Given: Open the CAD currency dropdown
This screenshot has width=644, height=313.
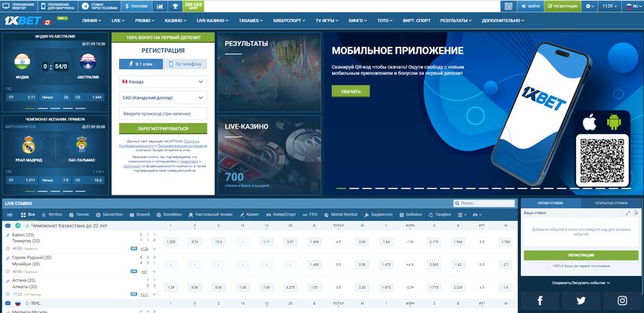Looking at the screenshot, I should tap(163, 98).
